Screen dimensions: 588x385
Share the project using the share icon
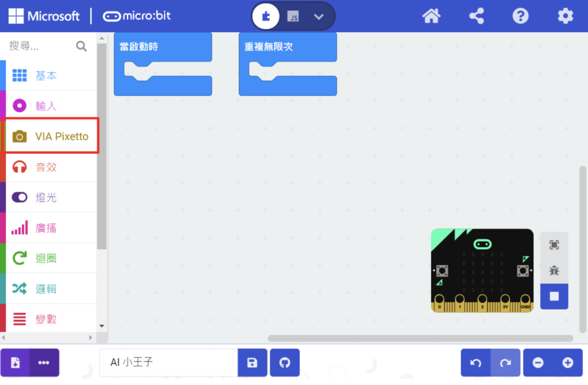476,16
